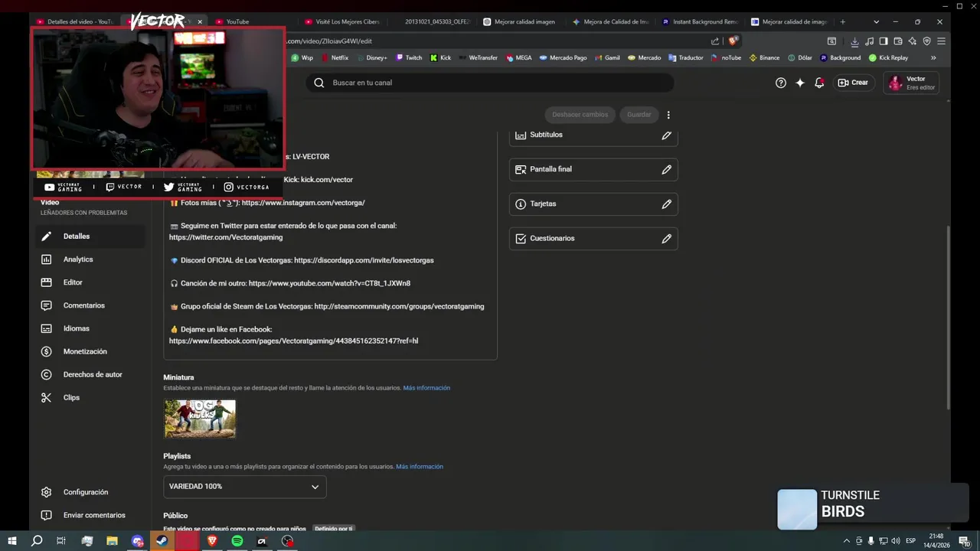The width and height of the screenshot is (980, 551).
Task: Open the Playlists Más información link
Action: coord(420,466)
